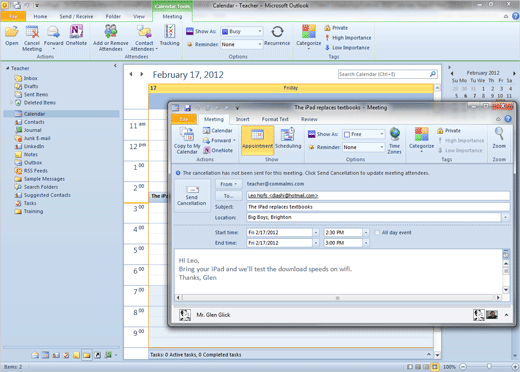Click Zoom in meeting window ribbon
Screen dimensions: 520x372
pyautogui.click(x=499, y=138)
